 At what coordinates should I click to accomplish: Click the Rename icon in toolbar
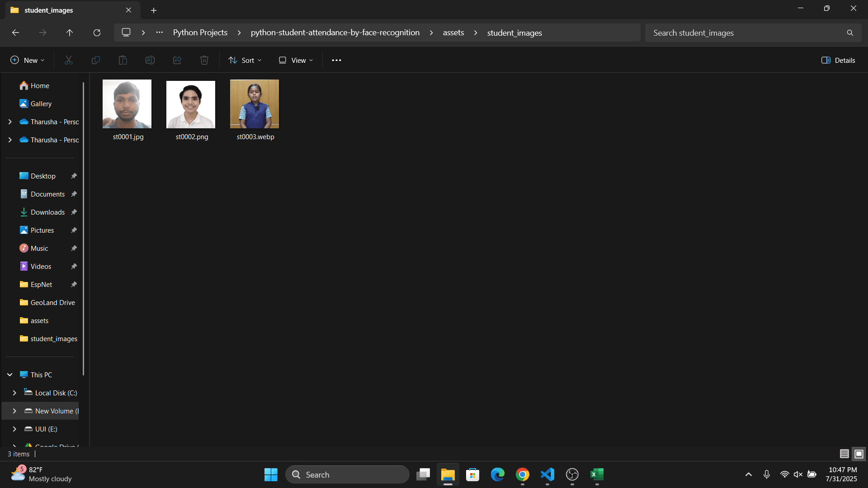coord(150,60)
